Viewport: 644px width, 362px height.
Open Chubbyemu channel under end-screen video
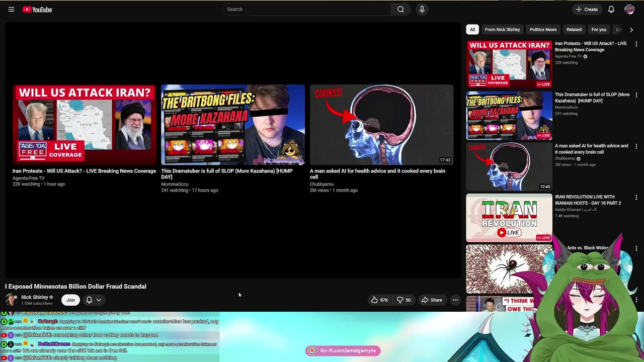[x=321, y=184]
